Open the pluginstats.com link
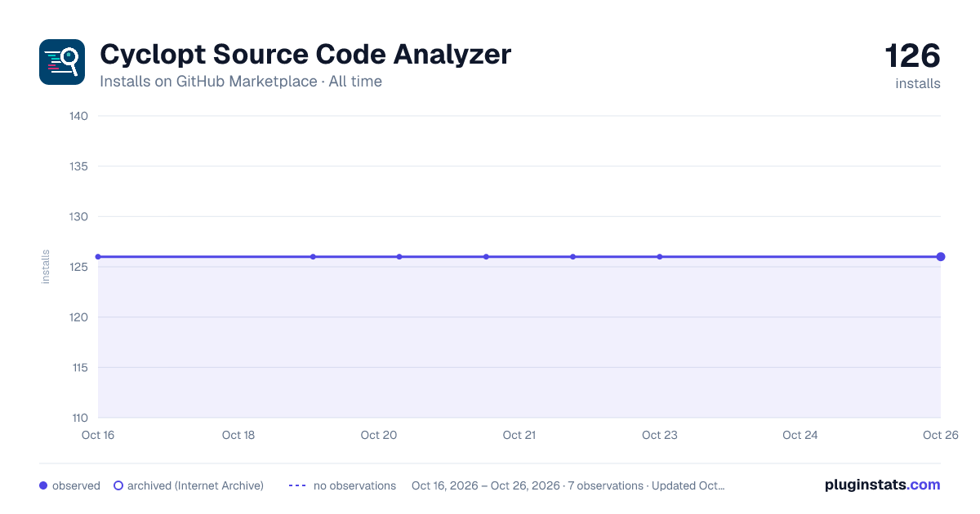This screenshot has height=514, width=980. [x=882, y=485]
